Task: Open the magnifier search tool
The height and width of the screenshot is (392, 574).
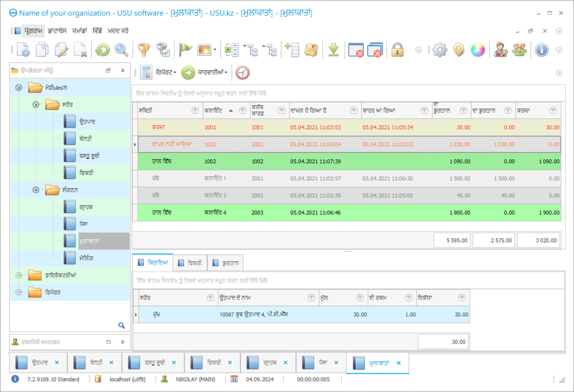Action: (x=121, y=50)
